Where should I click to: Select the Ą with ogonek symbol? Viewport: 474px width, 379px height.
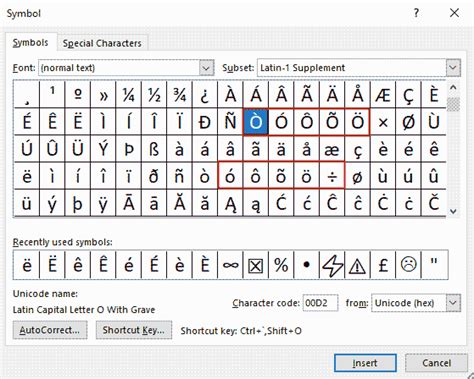[x=230, y=203]
